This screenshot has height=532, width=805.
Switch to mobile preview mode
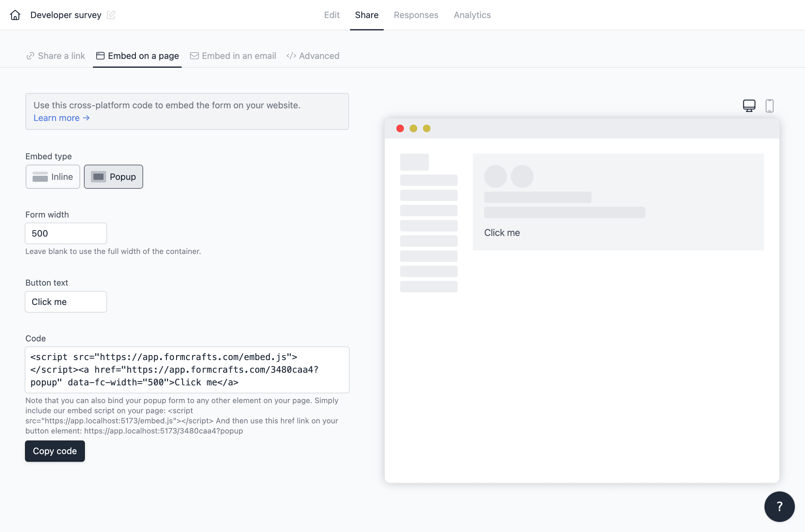(x=769, y=105)
